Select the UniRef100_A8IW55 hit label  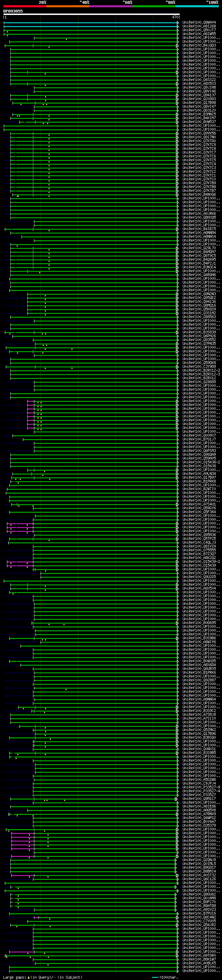click(x=199, y=34)
